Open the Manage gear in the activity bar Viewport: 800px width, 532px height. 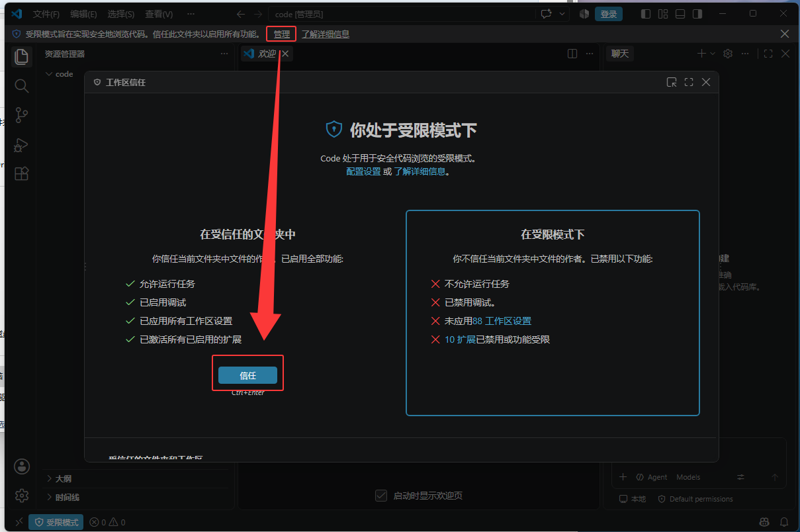[22, 495]
